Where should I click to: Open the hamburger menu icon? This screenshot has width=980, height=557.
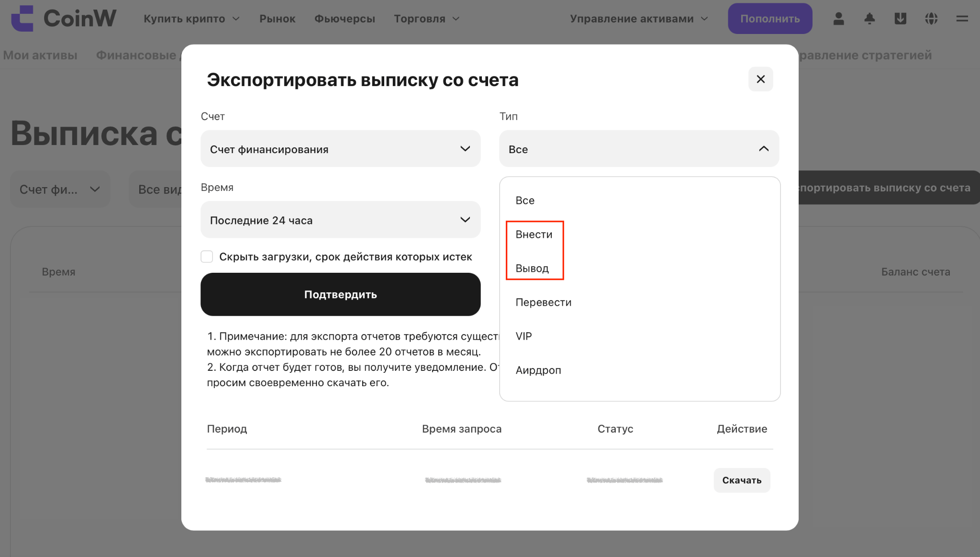[x=962, y=19]
